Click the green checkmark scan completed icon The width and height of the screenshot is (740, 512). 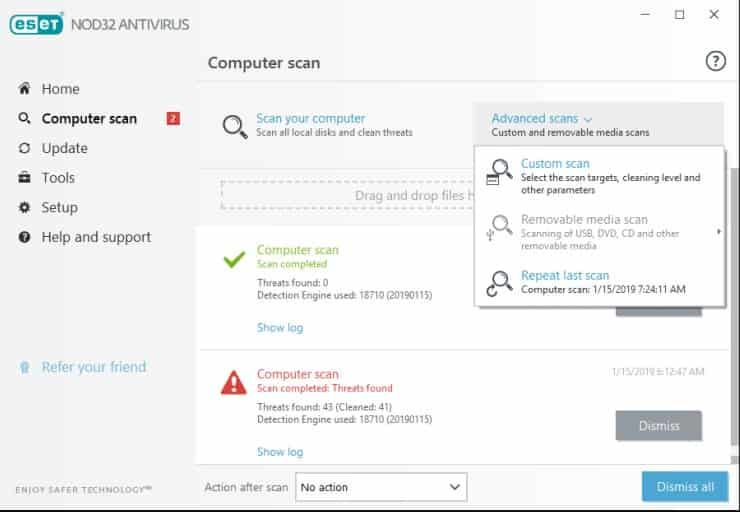[x=234, y=259]
